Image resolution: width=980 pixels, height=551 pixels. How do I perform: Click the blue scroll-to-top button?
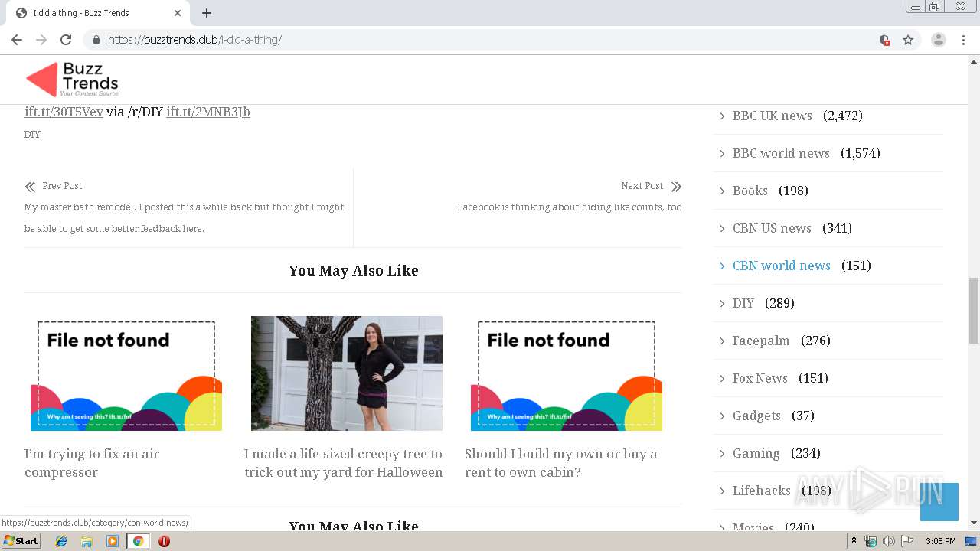tap(939, 502)
